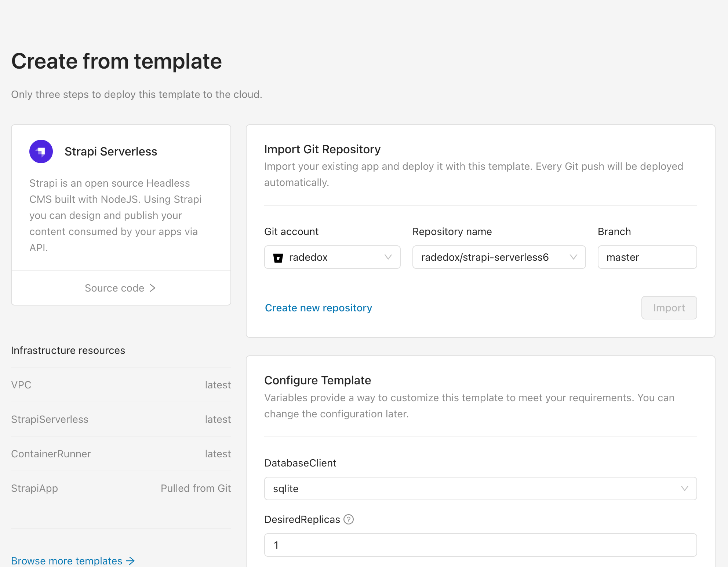Open the DatabaseClient sqlite dropdown
The width and height of the screenshot is (728, 567).
[481, 489]
